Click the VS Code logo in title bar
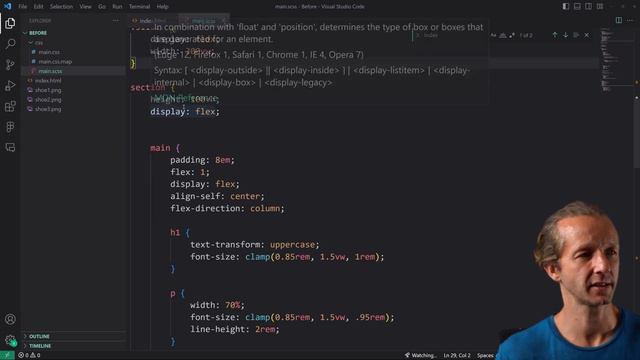This screenshot has height=360, width=640. coord(7,6)
